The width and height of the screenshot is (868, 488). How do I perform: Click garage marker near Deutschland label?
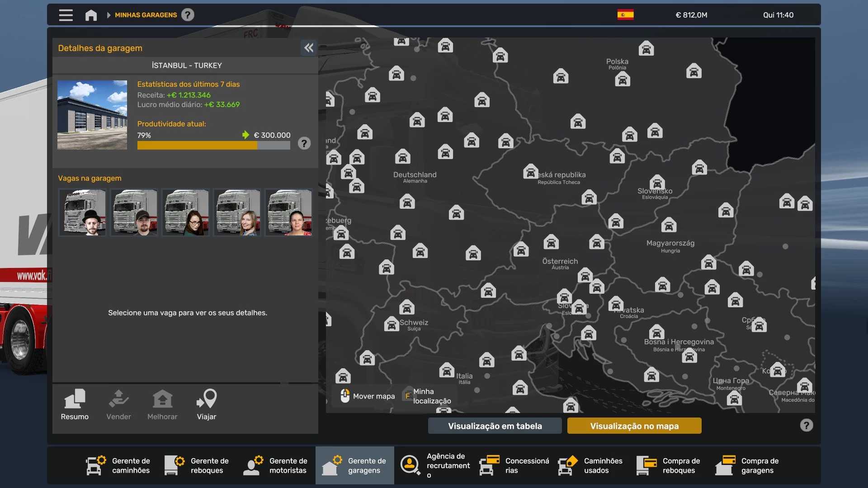402,157
